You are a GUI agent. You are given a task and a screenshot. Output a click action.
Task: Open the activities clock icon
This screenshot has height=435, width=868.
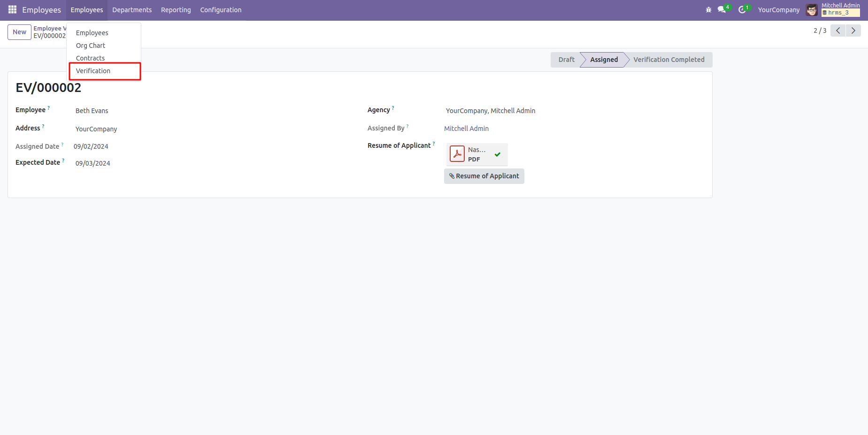click(742, 10)
